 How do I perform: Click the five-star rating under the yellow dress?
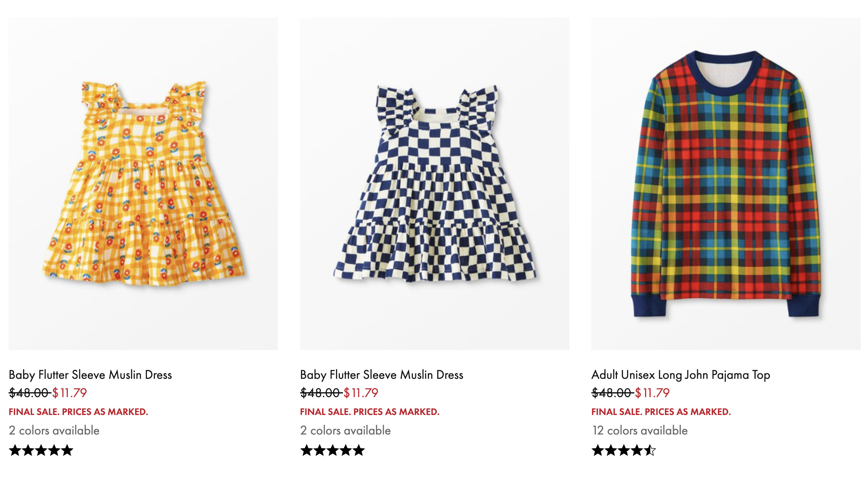point(41,450)
